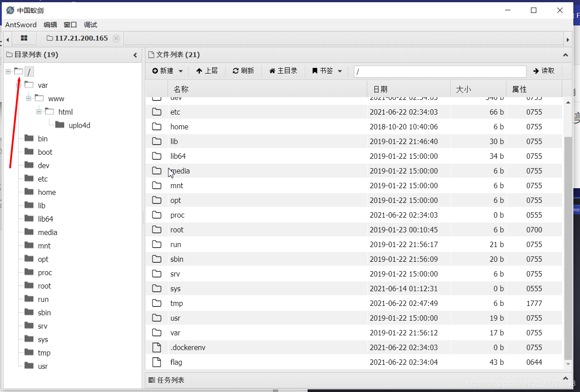
Task: Collapse the 文件列表 panel chevron
Action: click(x=565, y=55)
